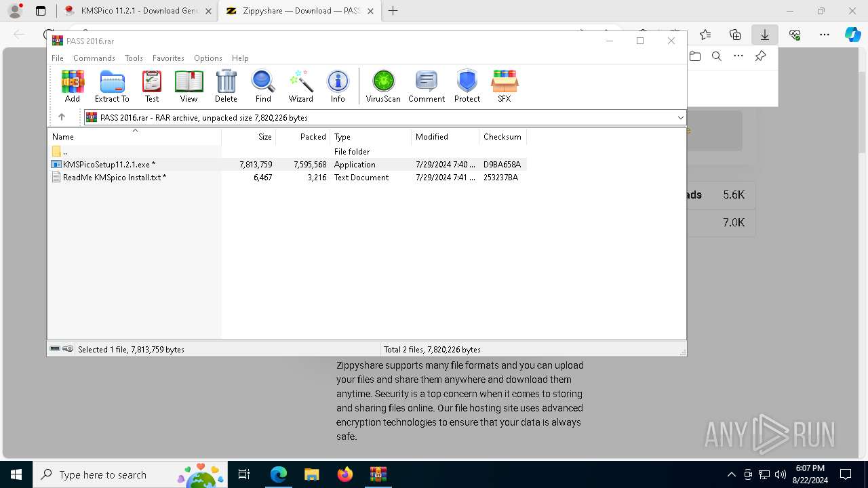Sort files by Name column

tap(134, 136)
